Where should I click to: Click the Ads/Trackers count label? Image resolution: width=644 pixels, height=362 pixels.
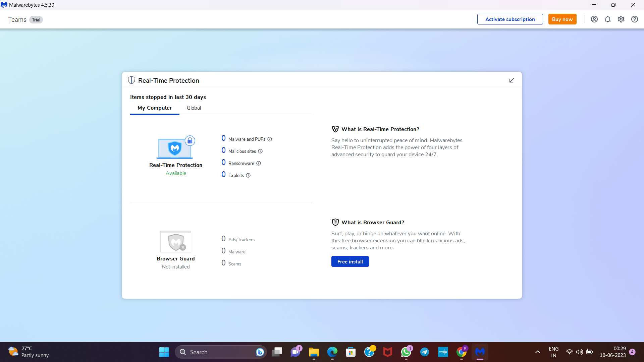point(241,240)
